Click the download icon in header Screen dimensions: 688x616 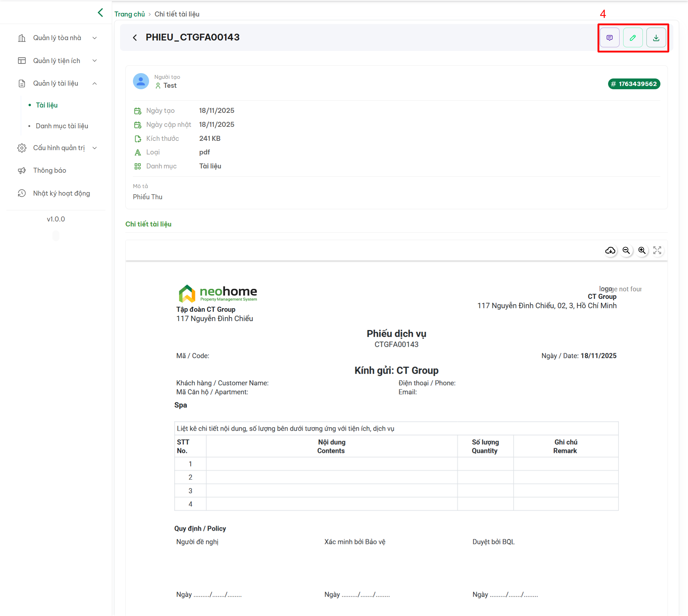tap(656, 38)
